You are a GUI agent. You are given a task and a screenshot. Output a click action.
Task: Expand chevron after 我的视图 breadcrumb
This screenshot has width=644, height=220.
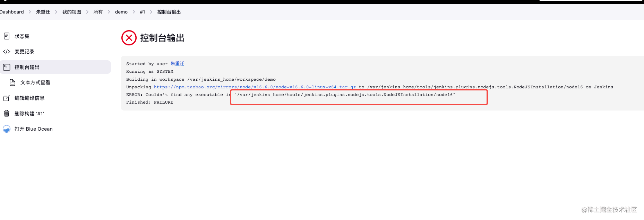87,12
